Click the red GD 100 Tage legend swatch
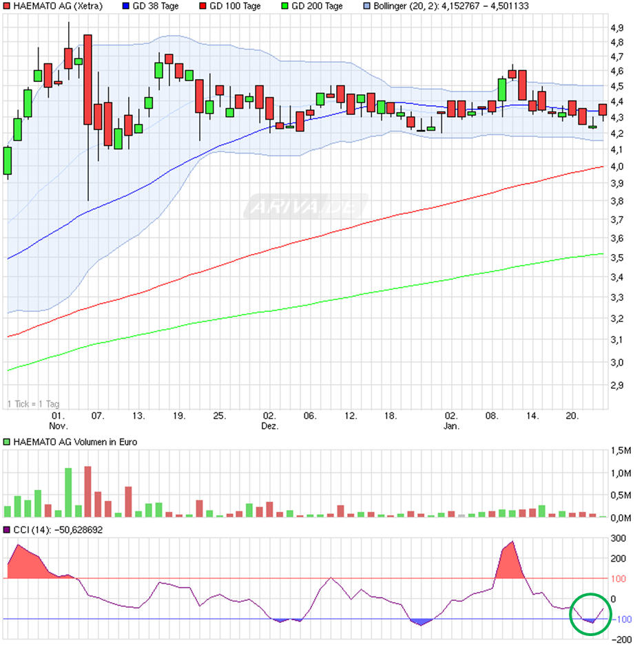The width and height of the screenshot is (644, 647). click(202, 6)
